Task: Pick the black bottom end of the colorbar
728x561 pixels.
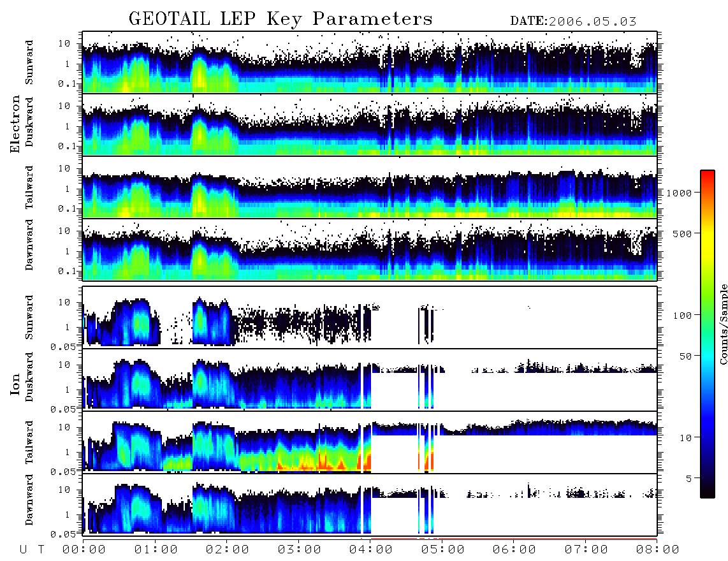Action: click(708, 492)
